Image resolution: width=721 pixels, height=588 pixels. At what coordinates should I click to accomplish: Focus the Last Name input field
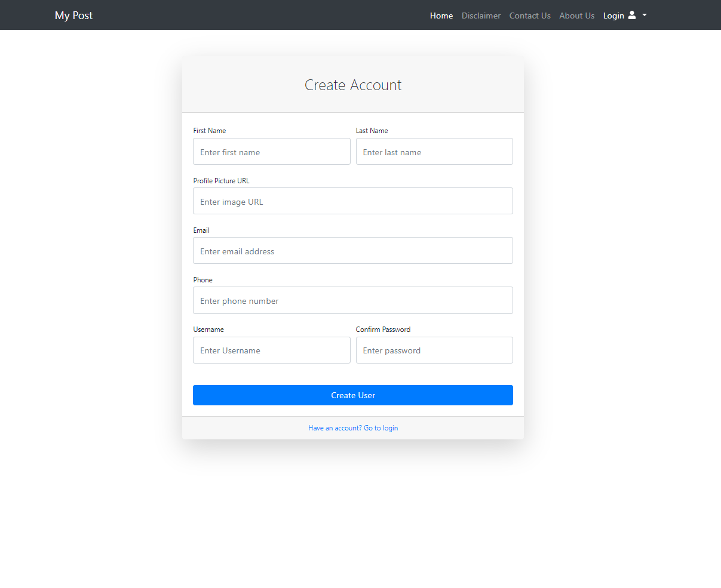tap(434, 152)
